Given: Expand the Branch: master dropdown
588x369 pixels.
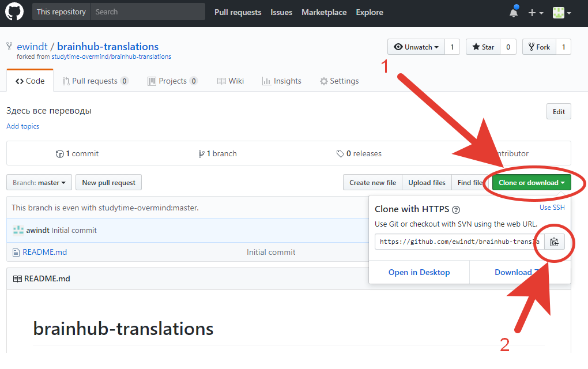Looking at the screenshot, I should [39, 183].
